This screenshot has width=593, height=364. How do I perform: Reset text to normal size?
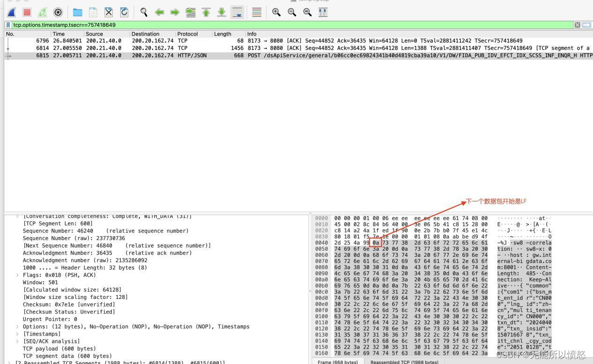(307, 13)
